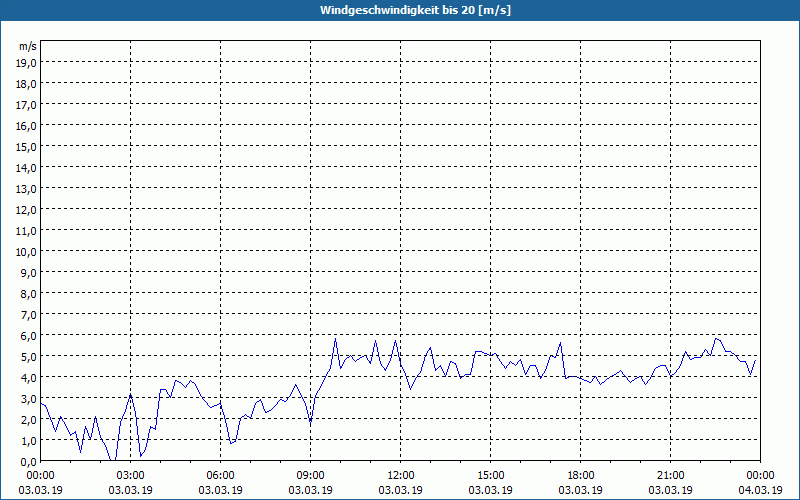
Task: Choose the 15:00 time label
Action: [490, 476]
